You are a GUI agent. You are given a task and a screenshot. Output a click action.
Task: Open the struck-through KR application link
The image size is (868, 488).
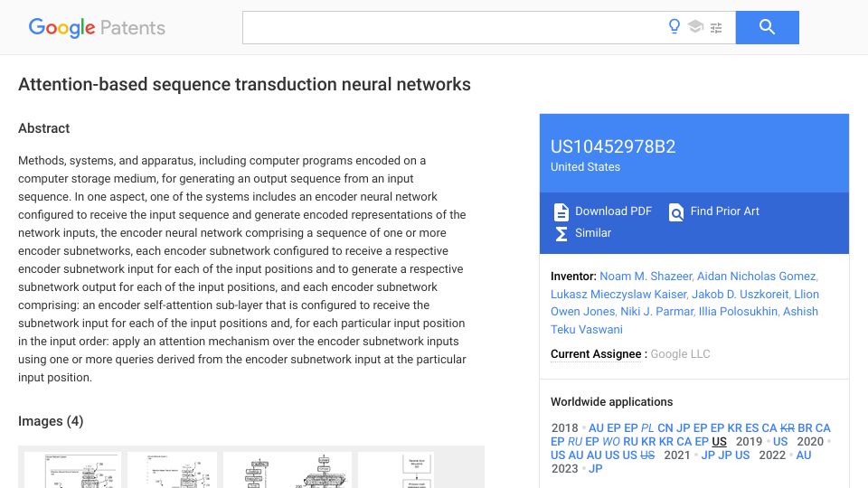[788, 428]
